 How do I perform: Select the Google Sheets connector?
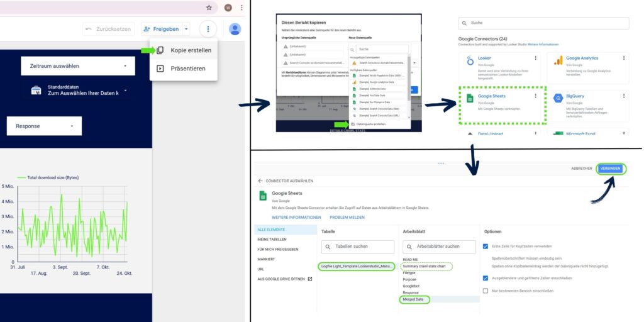502,105
